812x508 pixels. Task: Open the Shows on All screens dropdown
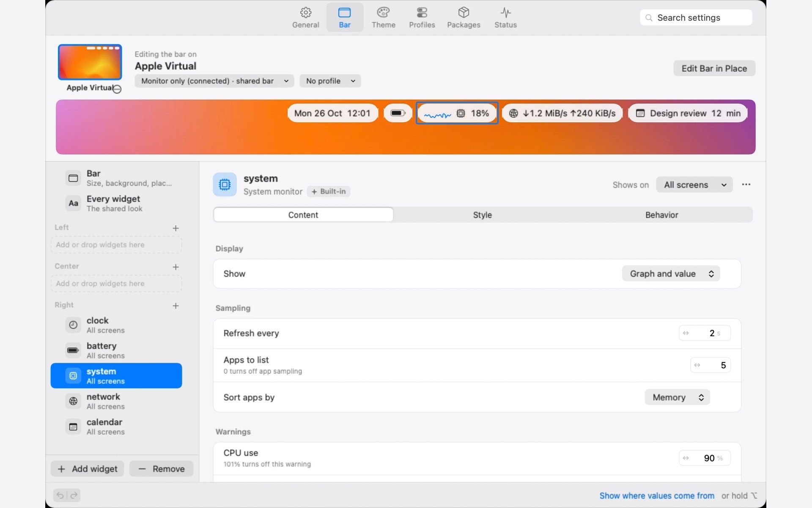694,185
